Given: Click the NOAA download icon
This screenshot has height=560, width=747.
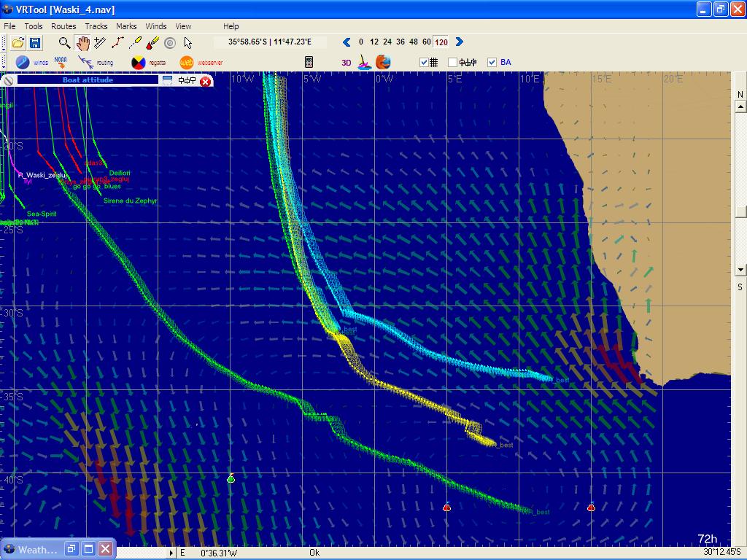Looking at the screenshot, I should coord(61,63).
